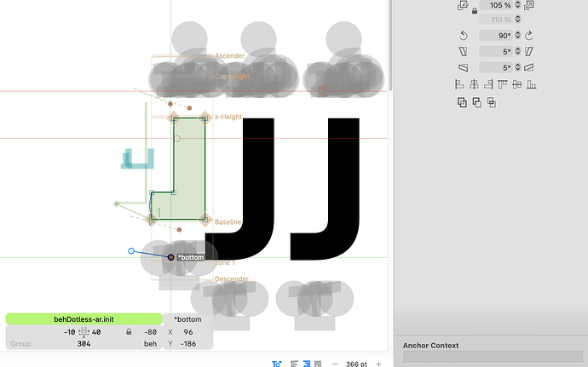Zoom out with the minus button
This screenshot has height=367, width=588.
[x=335, y=364]
